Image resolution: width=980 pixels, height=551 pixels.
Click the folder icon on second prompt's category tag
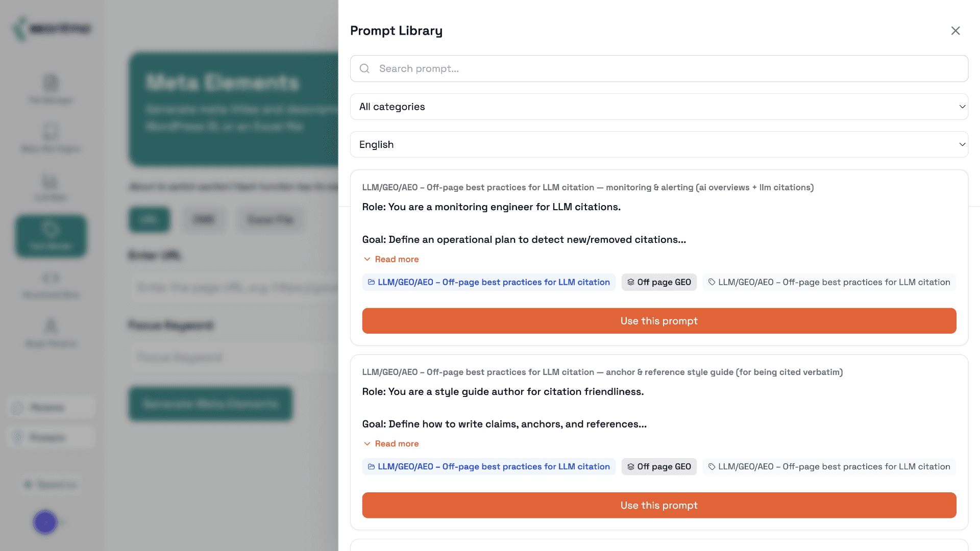click(372, 467)
